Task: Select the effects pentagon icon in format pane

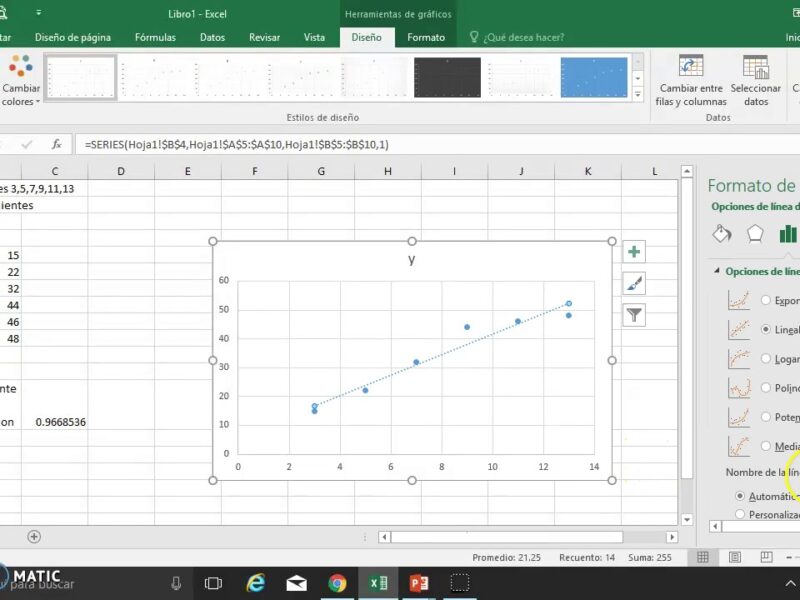Action: pyautogui.click(x=755, y=233)
